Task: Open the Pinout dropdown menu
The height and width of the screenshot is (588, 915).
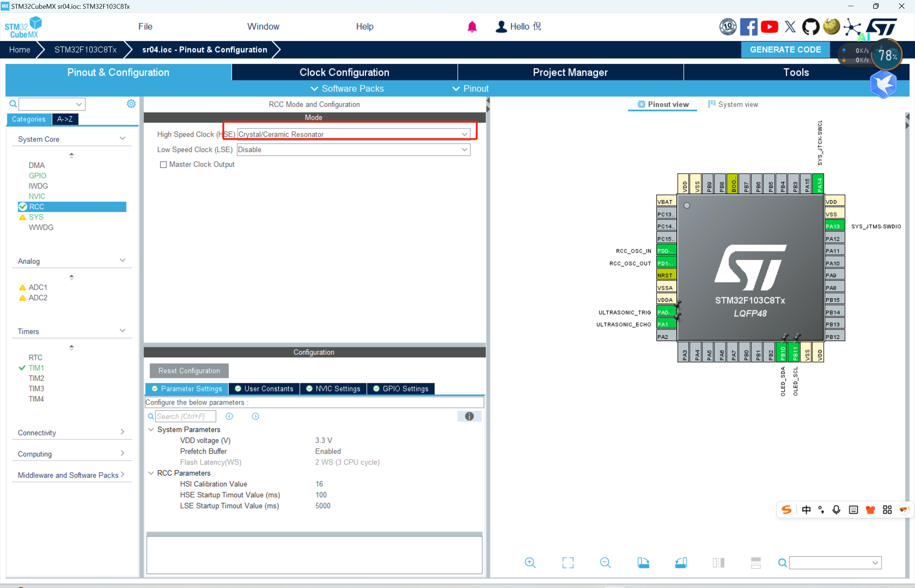Action: [x=471, y=89]
